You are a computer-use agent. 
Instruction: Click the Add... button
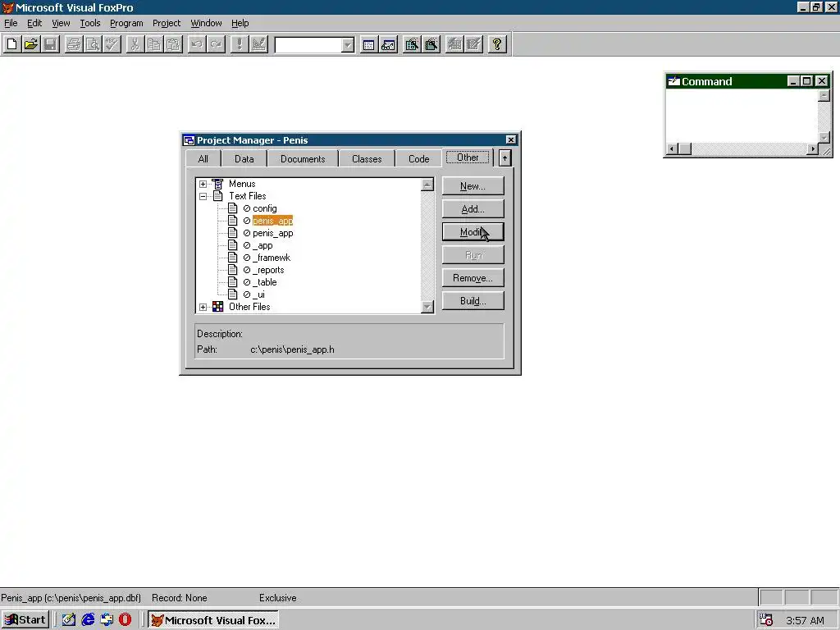(473, 209)
